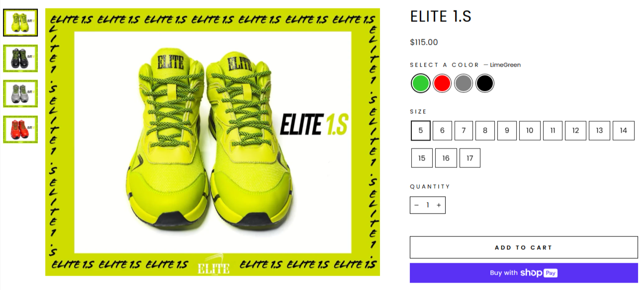
Task: Open the lime green shoe thumbnail
Action: point(20,23)
